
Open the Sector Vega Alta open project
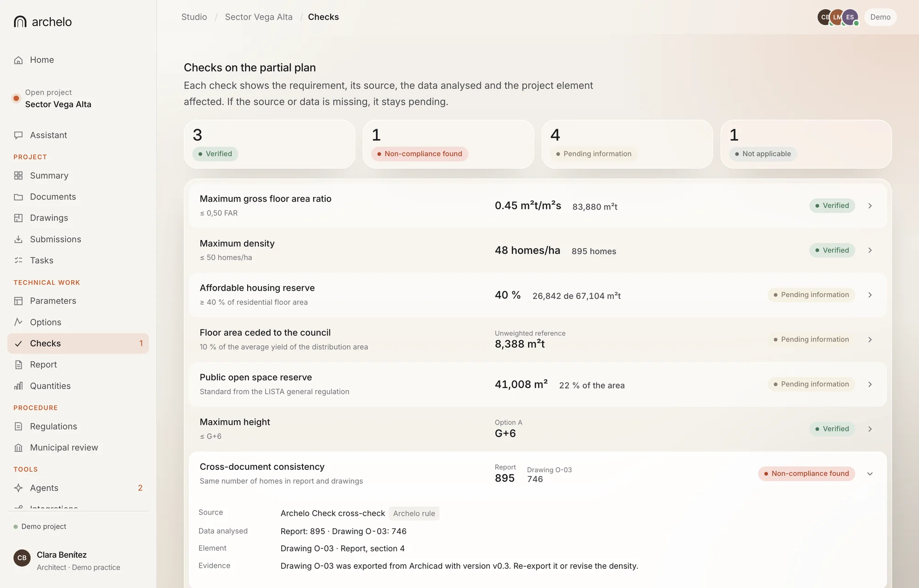click(57, 98)
